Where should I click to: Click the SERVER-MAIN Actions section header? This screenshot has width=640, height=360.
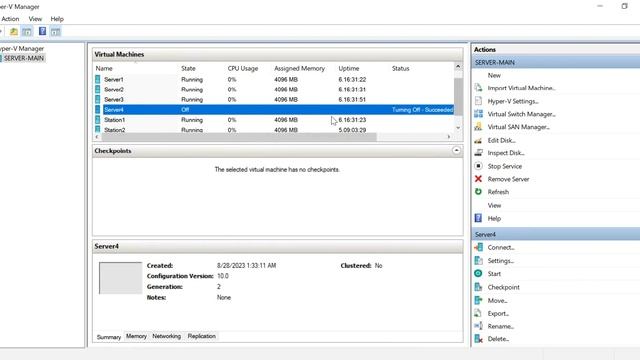[x=556, y=62]
